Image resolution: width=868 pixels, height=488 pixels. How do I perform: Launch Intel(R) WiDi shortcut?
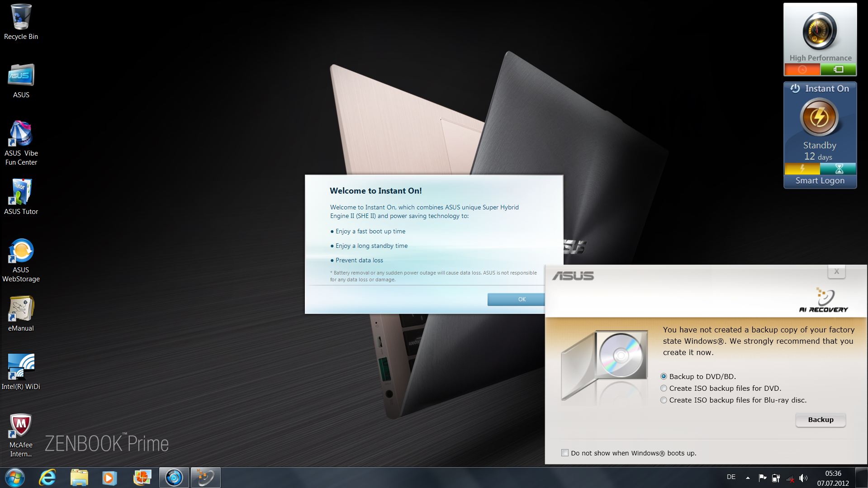pos(21,372)
